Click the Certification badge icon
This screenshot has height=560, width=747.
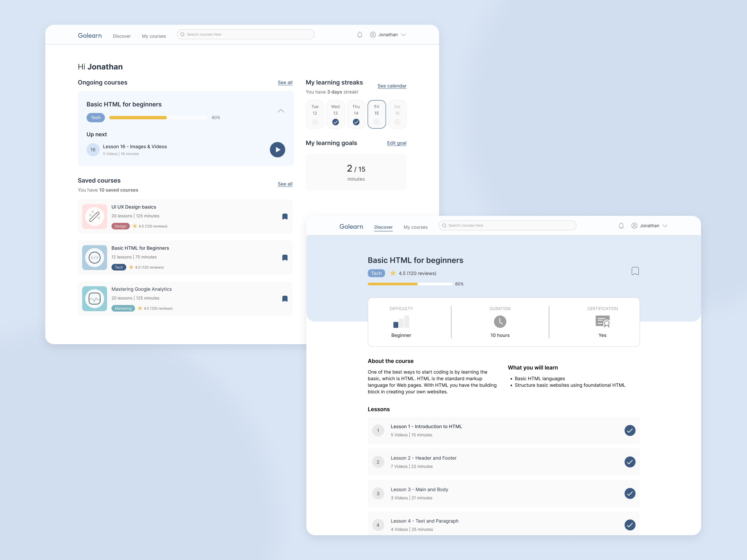pos(603,322)
